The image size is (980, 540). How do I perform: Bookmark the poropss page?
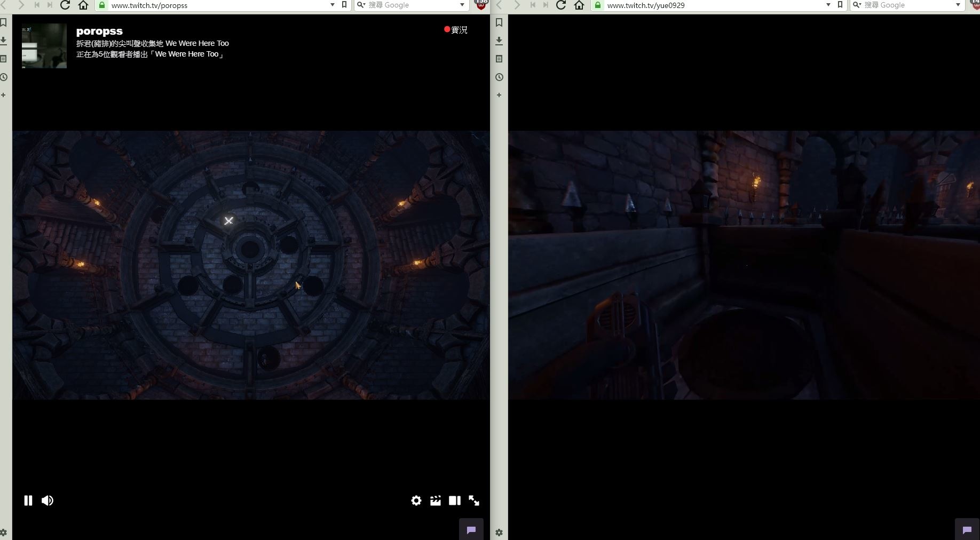pos(344,5)
